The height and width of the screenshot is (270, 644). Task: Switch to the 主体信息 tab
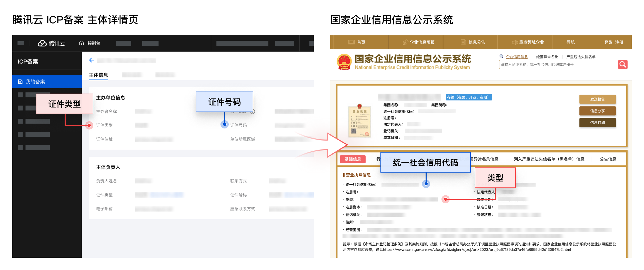[x=98, y=75]
